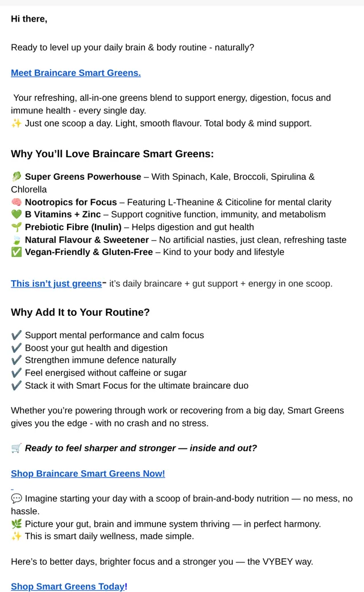364x592 pixels.
Task: Click the green checkbox emoji by Vegan-Friendly
Action: [16, 252]
